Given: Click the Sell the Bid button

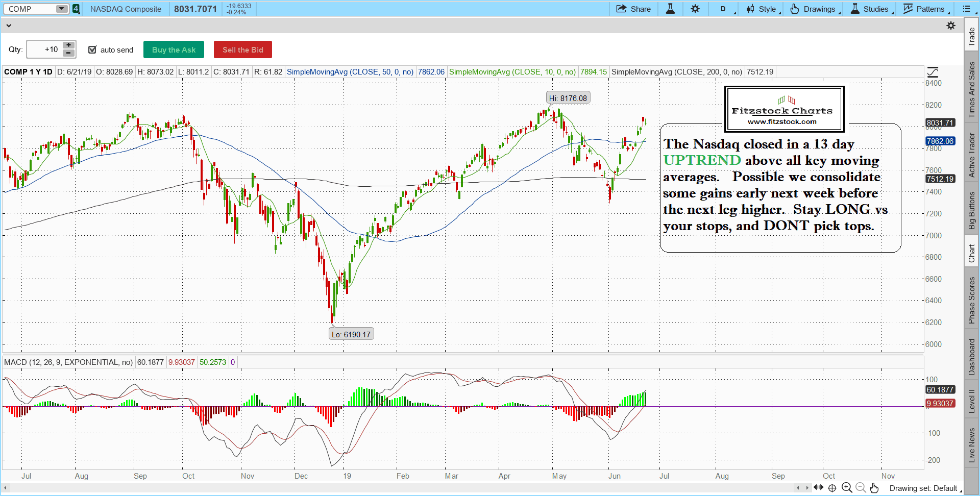Looking at the screenshot, I should coord(242,49).
